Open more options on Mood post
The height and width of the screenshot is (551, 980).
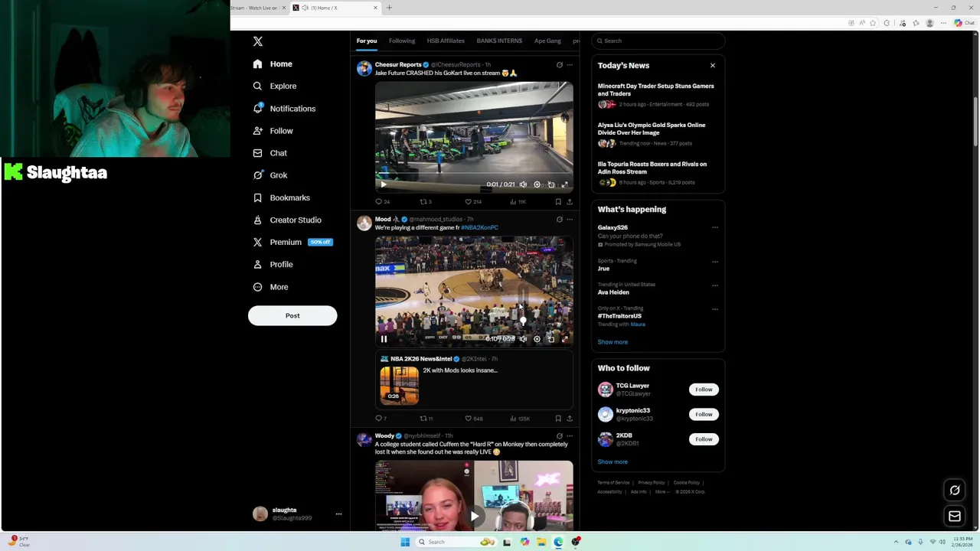569,220
